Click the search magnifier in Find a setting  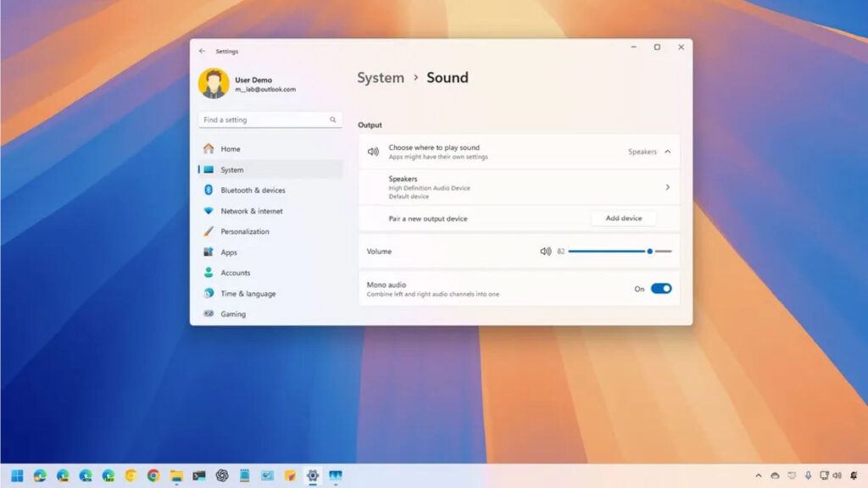[x=333, y=120]
